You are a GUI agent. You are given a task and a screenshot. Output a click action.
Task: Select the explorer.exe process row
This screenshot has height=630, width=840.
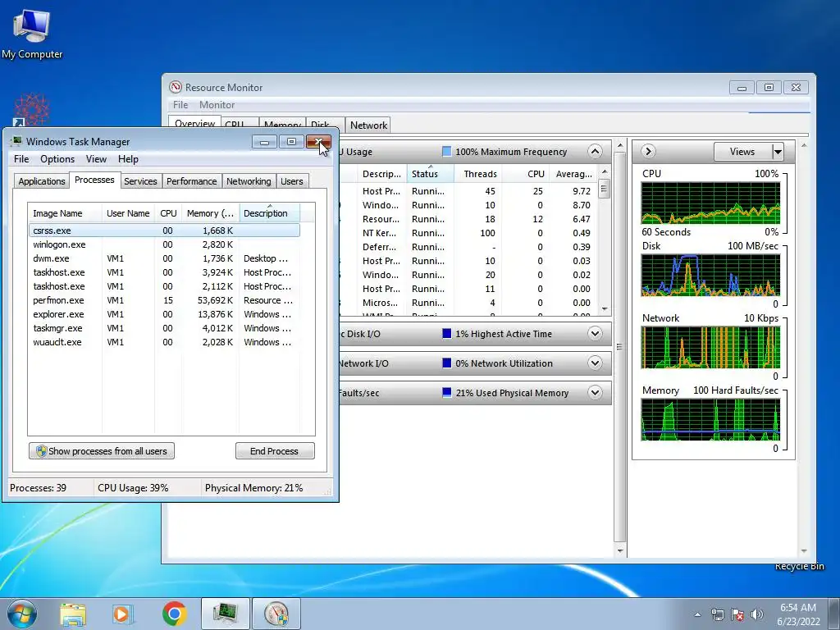[164, 314]
